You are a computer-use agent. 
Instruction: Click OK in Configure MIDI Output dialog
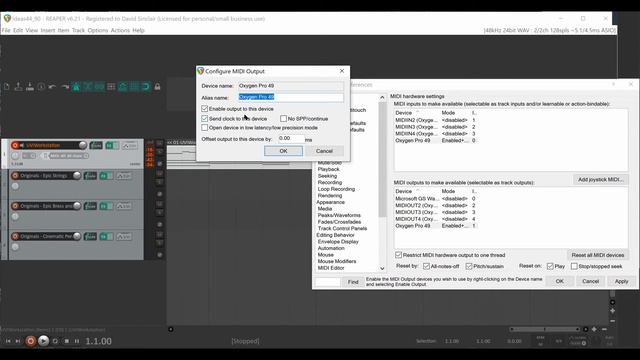tap(283, 151)
